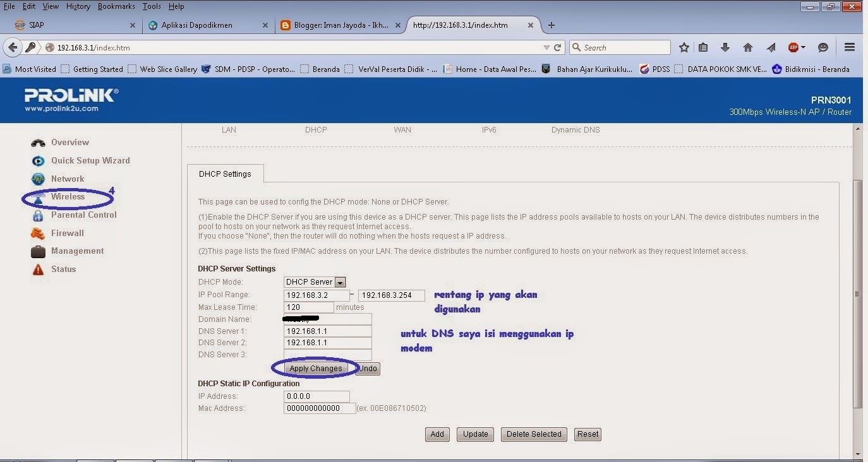Select the Network globe icon
868x462 pixels.
(38, 179)
